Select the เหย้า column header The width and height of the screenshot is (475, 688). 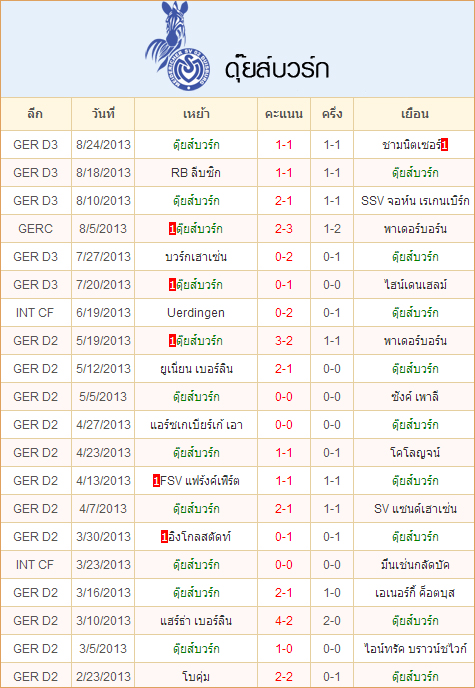coord(196,114)
